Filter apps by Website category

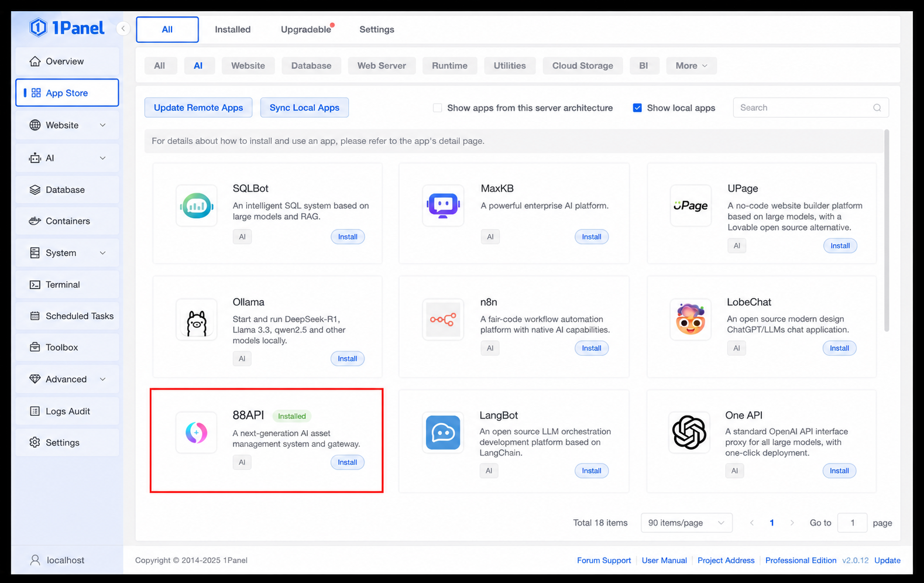pyautogui.click(x=248, y=66)
